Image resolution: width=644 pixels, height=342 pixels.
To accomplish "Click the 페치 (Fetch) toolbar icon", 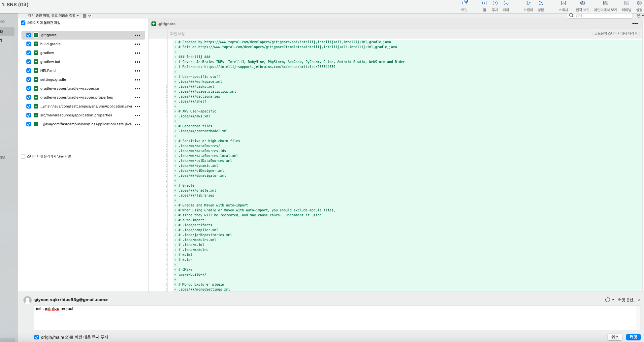I will coord(506,3).
